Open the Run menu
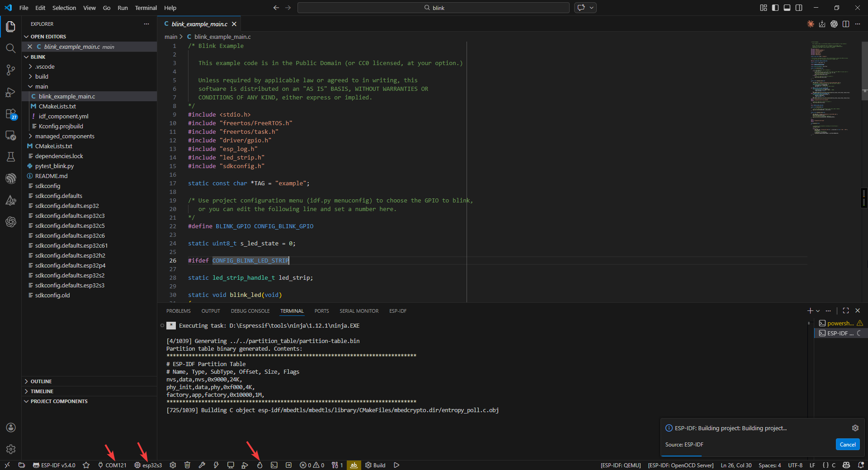Image resolution: width=868 pixels, height=470 pixels. coord(123,8)
